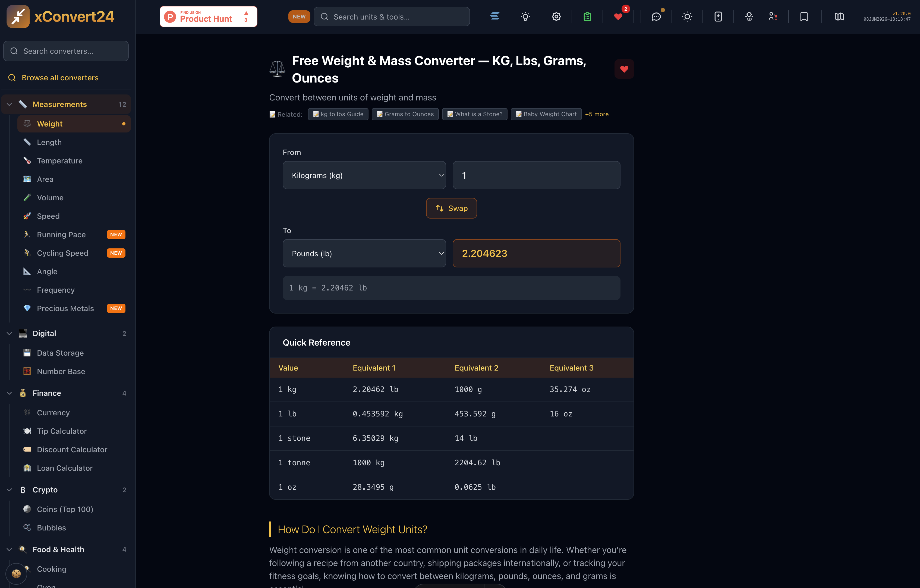
Task: Click the cyclist icon beside Cycling Speed
Action: tap(27, 252)
